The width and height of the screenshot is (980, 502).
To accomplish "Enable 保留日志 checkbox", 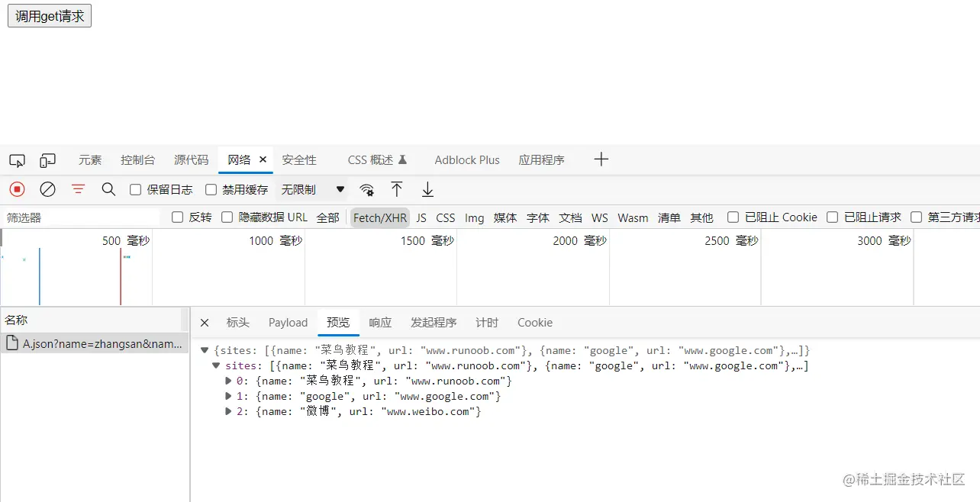I will tap(135, 189).
